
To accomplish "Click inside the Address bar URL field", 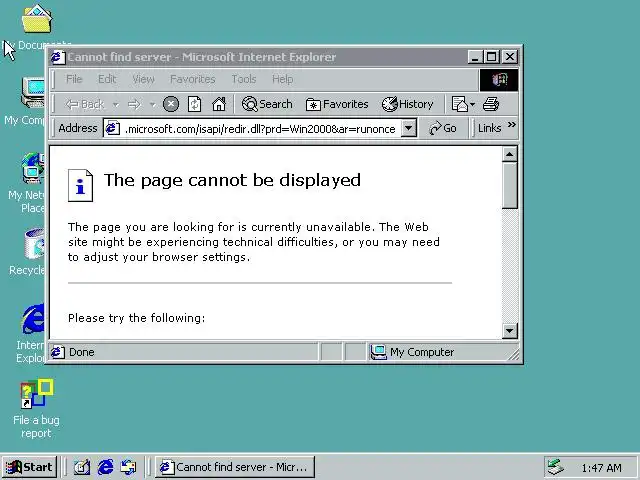I will [260, 129].
